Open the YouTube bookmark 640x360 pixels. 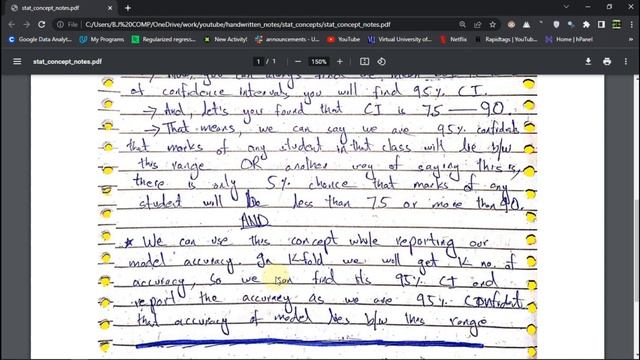tap(343, 39)
